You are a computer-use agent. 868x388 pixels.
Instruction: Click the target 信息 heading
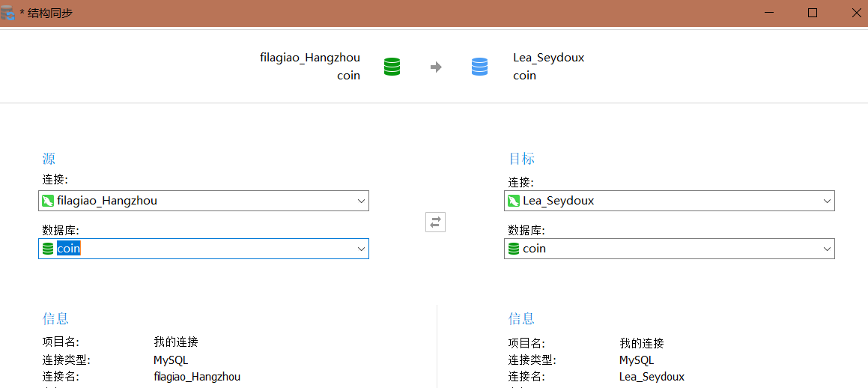click(521, 318)
